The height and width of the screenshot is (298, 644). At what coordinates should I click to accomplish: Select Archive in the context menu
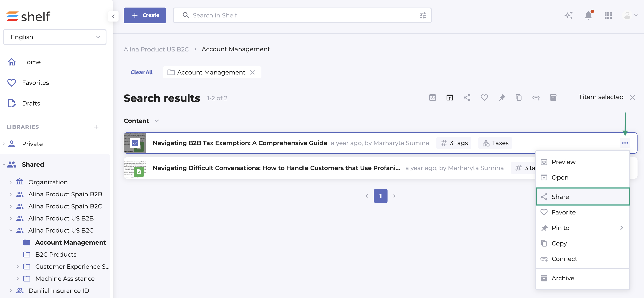(563, 278)
